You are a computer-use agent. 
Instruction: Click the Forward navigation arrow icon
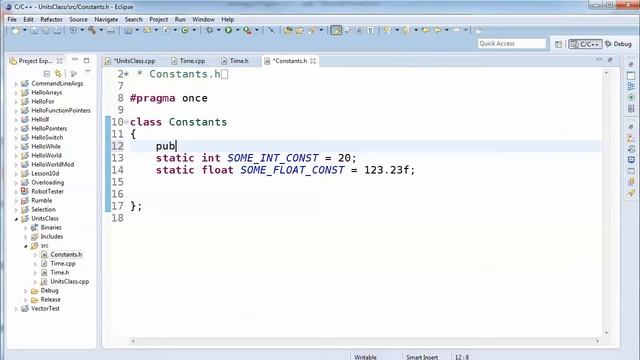click(456, 30)
